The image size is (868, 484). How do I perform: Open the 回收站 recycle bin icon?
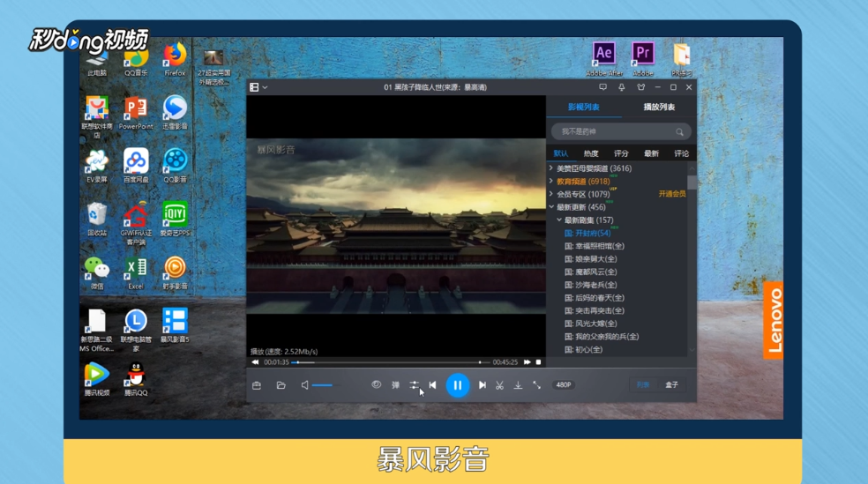(97, 220)
